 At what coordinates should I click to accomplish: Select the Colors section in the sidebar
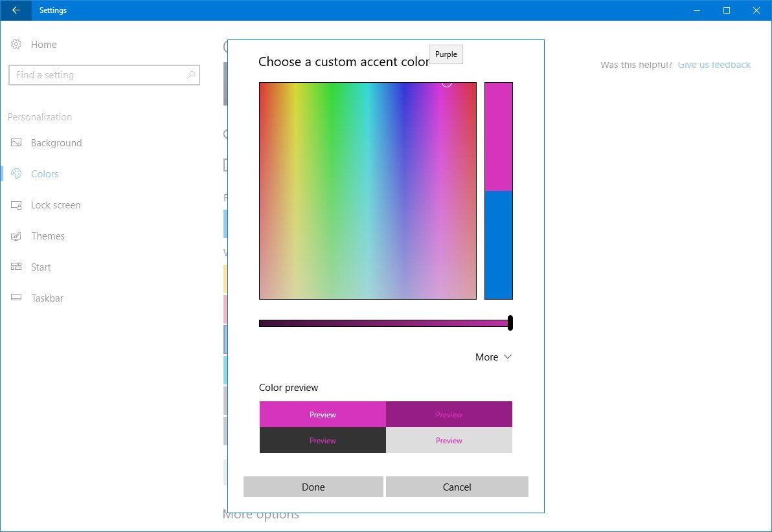coord(45,173)
